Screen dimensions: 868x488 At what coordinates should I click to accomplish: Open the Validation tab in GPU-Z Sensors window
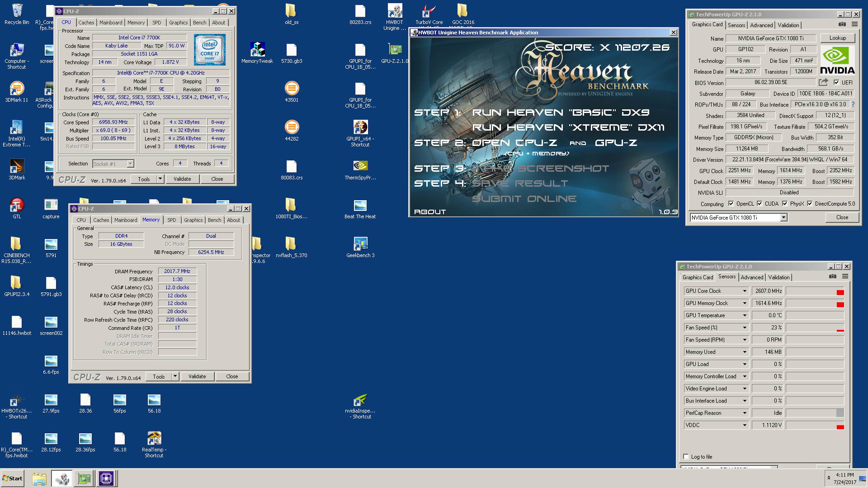pyautogui.click(x=779, y=277)
